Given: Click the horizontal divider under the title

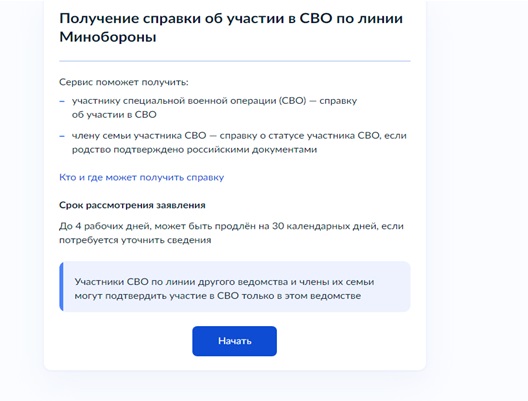Looking at the screenshot, I should [x=235, y=61].
